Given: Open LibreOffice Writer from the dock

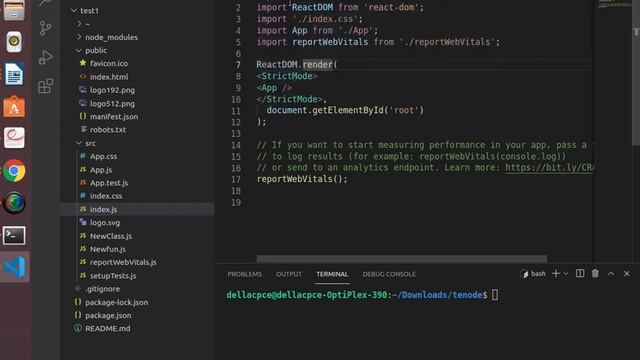Looking at the screenshot, I should click(x=14, y=74).
